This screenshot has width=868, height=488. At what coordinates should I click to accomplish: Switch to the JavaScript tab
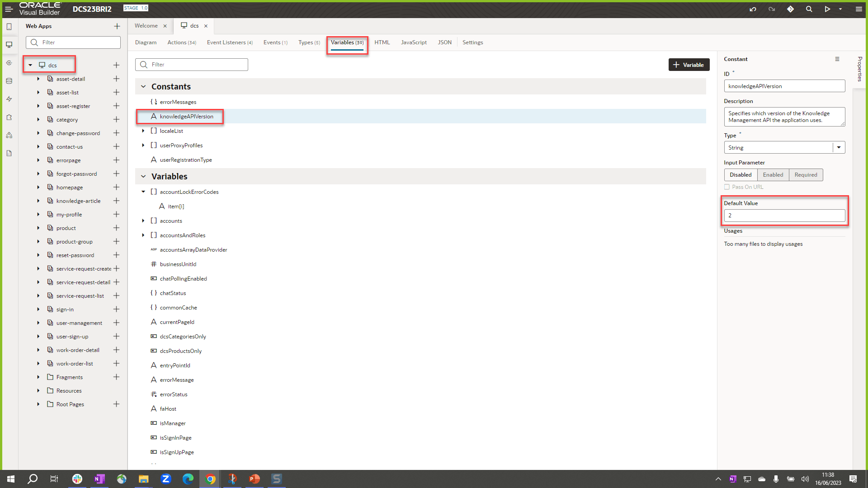(414, 42)
